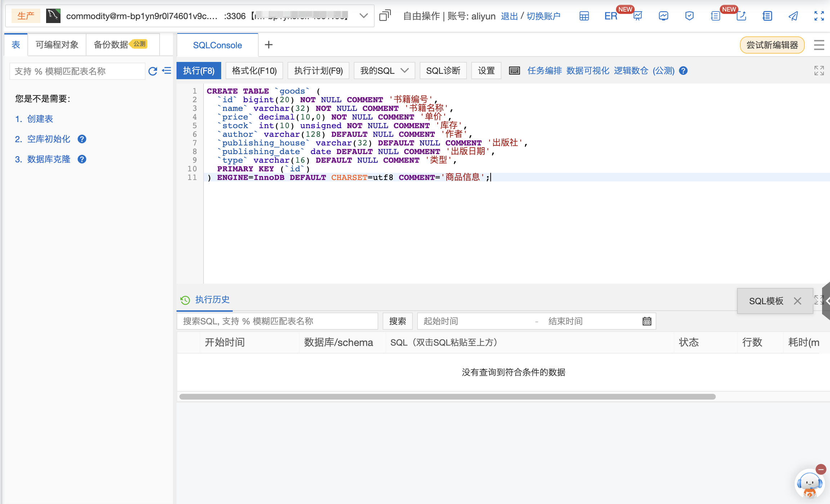Expand the database connection dropdown
This screenshot has height=504, width=830.
(363, 16)
